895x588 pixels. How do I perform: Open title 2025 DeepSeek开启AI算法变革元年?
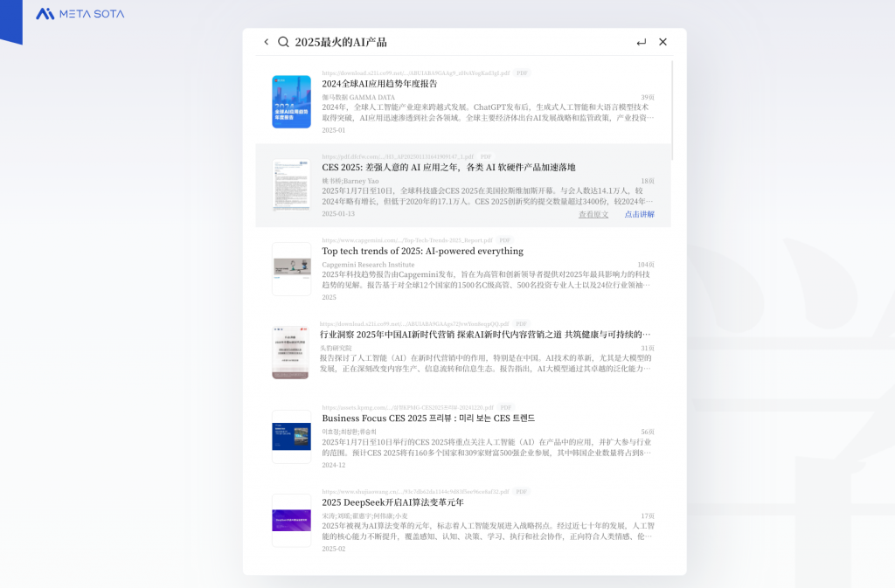coord(392,502)
